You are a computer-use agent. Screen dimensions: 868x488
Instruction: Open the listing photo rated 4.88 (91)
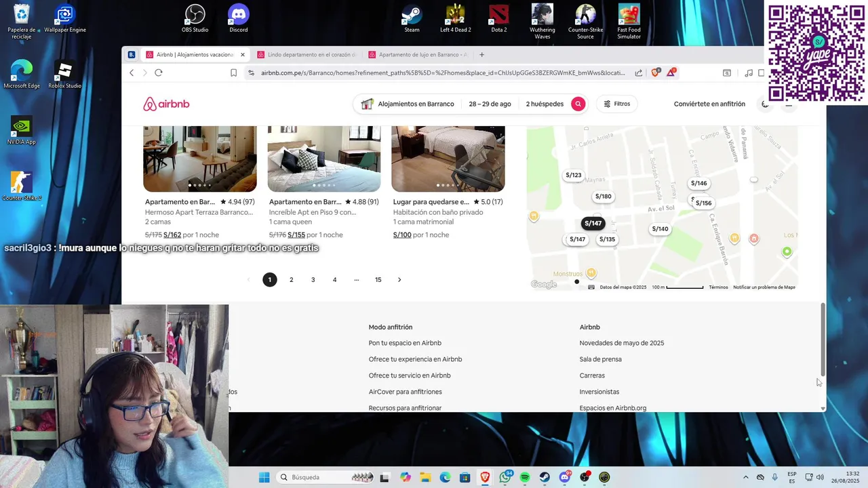324,159
